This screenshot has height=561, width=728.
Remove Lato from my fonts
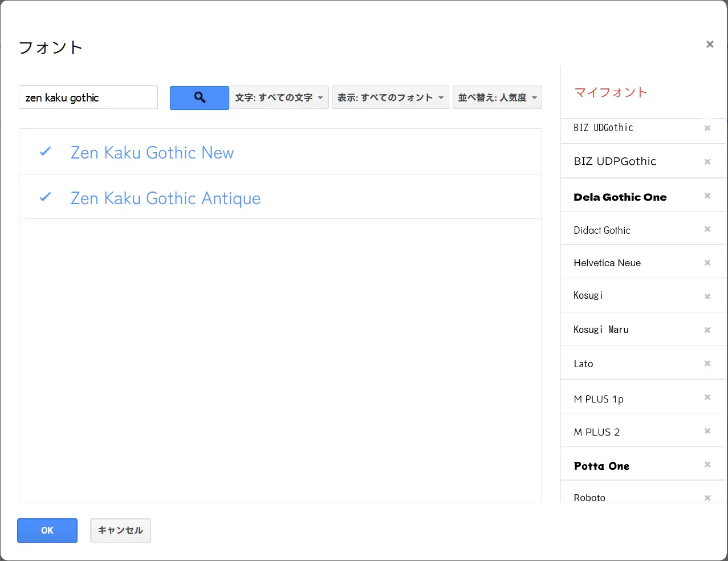click(x=707, y=363)
